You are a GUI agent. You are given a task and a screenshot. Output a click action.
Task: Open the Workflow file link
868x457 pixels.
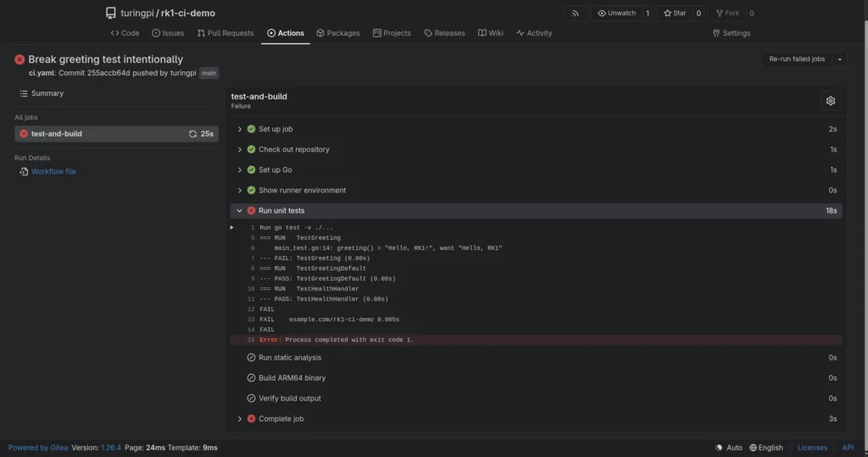pos(53,172)
